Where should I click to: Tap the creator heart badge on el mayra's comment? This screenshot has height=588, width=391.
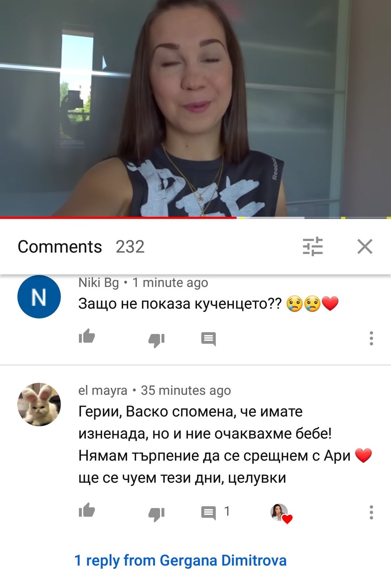pyautogui.click(x=282, y=513)
